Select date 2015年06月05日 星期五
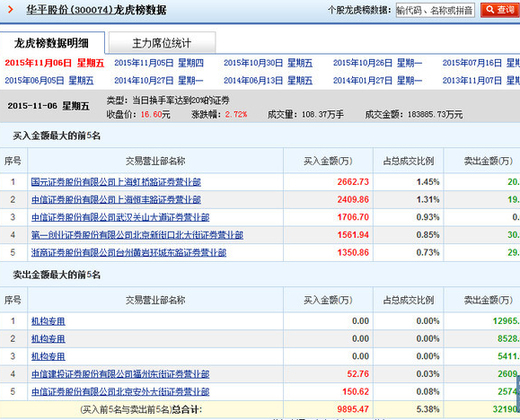 [49, 81]
